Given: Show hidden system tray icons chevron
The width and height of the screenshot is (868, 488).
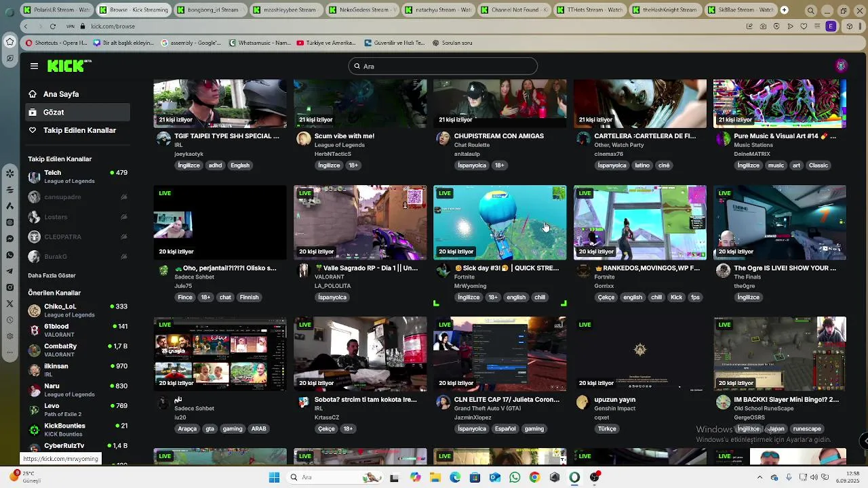Looking at the screenshot, I should pos(759,477).
